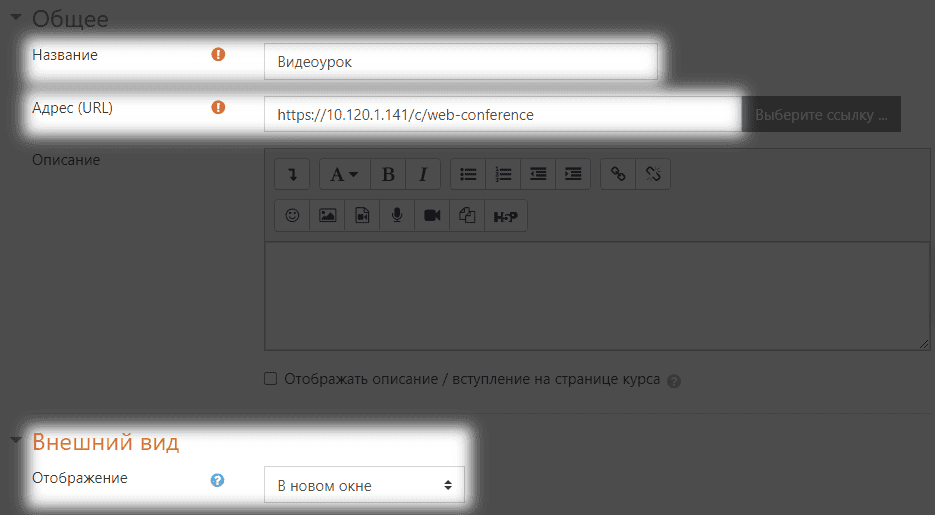This screenshot has height=515, width=935.
Task: Open the paragraph styles menu
Action: [345, 174]
